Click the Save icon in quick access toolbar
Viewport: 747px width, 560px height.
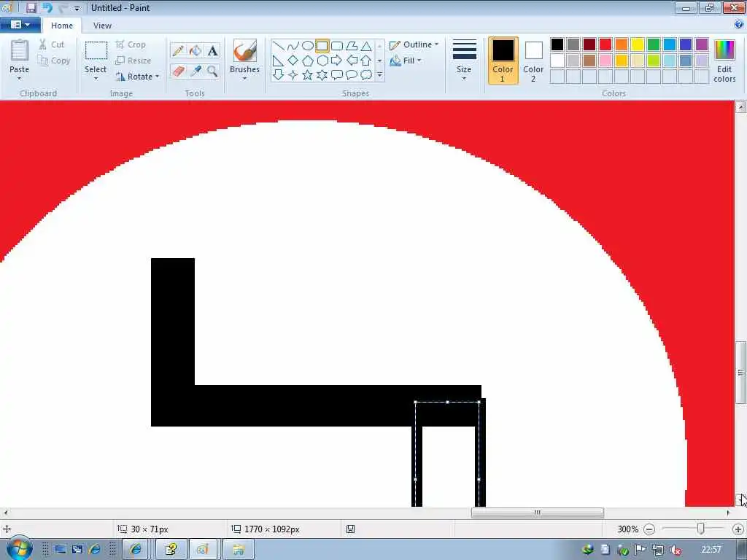point(31,7)
